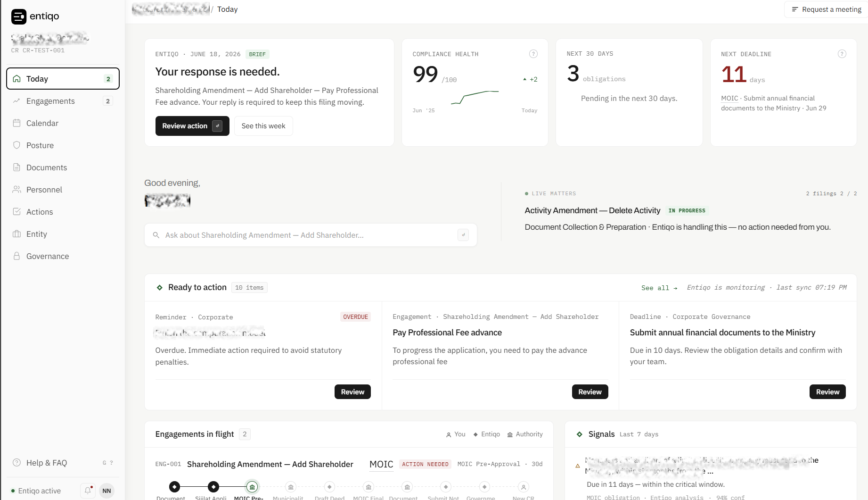Click the Compliance Health trend chart
868x500 pixels.
[475, 97]
